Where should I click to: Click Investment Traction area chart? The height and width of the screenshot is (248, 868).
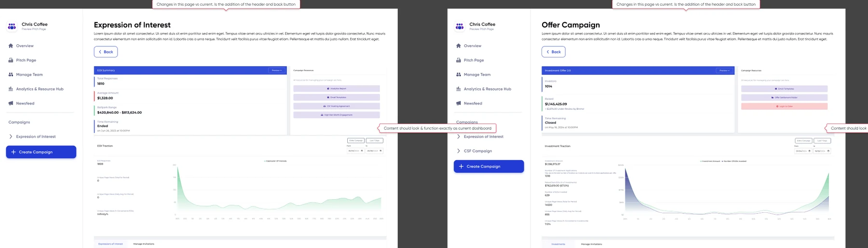pos(727,192)
